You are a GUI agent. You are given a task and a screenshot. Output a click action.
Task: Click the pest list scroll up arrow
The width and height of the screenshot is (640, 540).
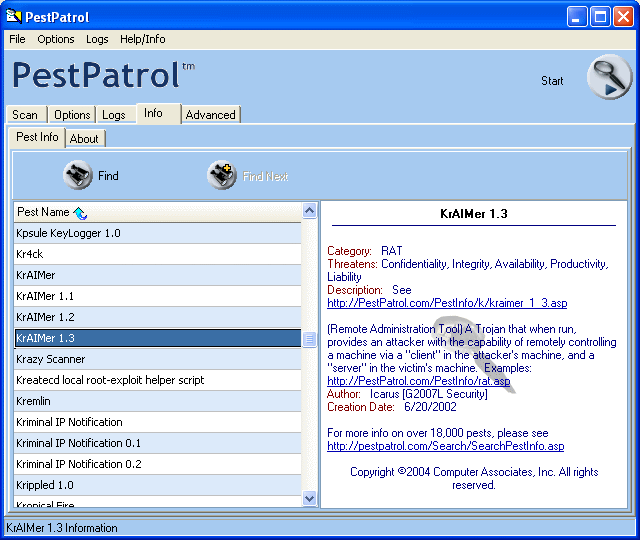(310, 211)
